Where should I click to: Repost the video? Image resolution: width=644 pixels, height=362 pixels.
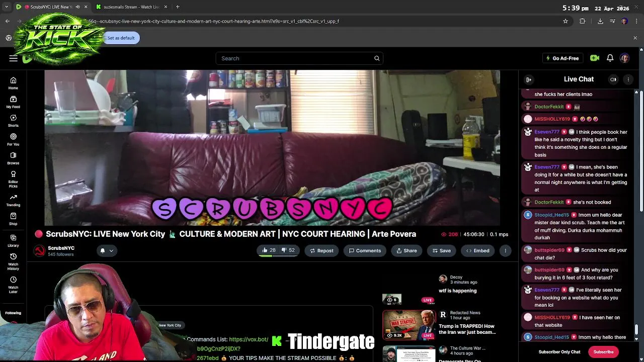(321, 250)
